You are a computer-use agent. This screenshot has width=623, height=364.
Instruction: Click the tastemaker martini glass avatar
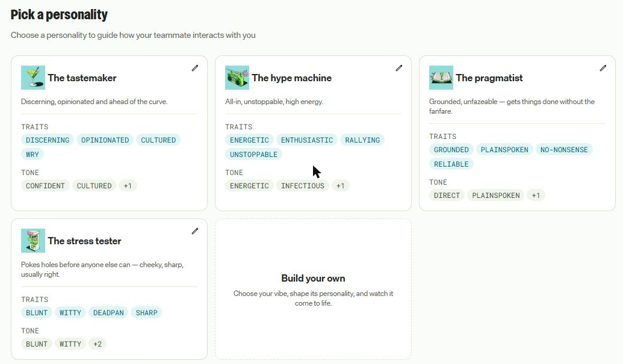[x=33, y=78]
